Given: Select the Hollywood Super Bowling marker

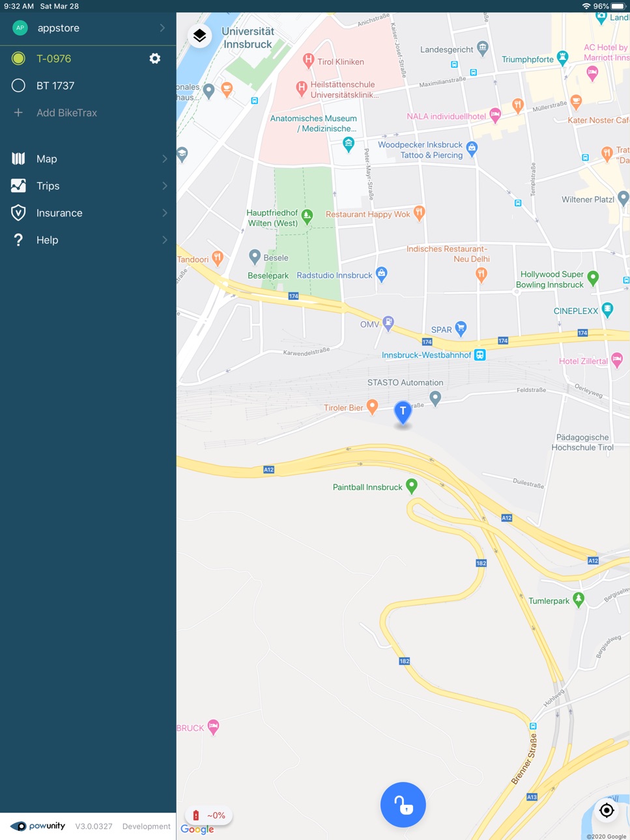Looking at the screenshot, I should point(593,278).
